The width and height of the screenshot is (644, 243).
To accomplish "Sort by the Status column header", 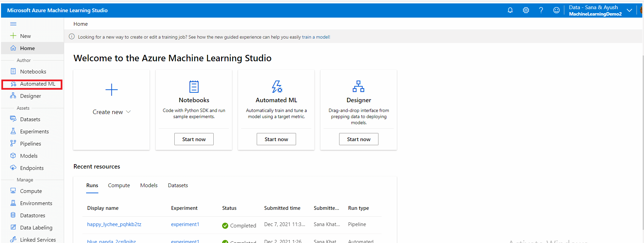I will coord(229,208).
